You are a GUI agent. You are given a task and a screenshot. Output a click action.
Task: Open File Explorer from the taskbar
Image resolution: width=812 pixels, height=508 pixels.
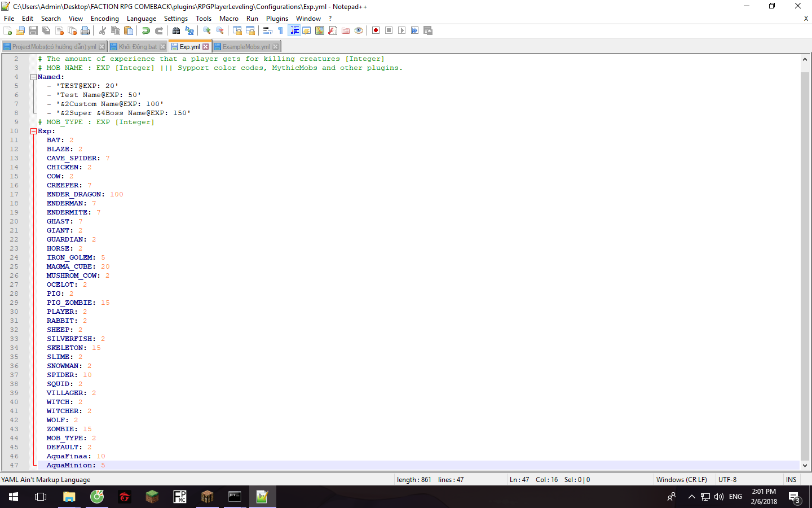[x=69, y=497]
